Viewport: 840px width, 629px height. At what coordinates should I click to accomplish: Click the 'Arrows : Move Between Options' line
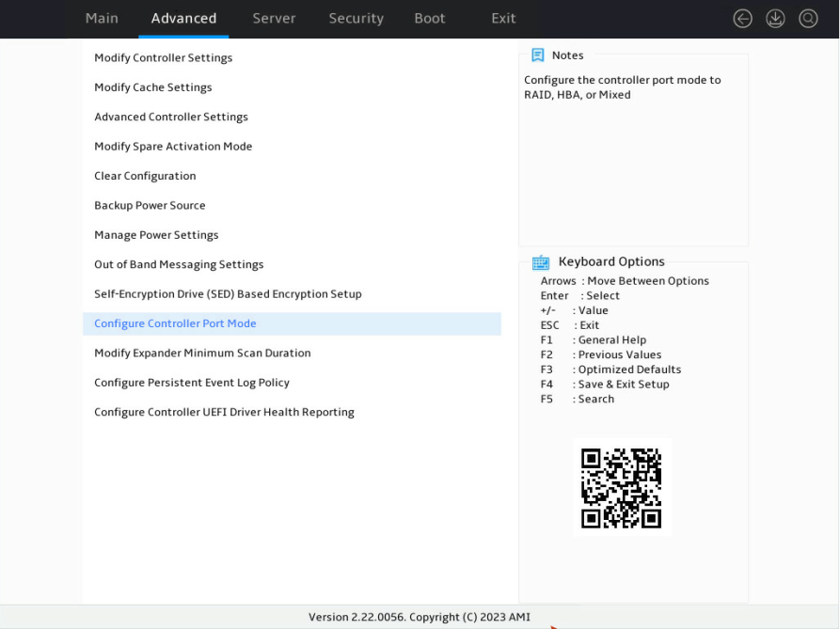(625, 281)
